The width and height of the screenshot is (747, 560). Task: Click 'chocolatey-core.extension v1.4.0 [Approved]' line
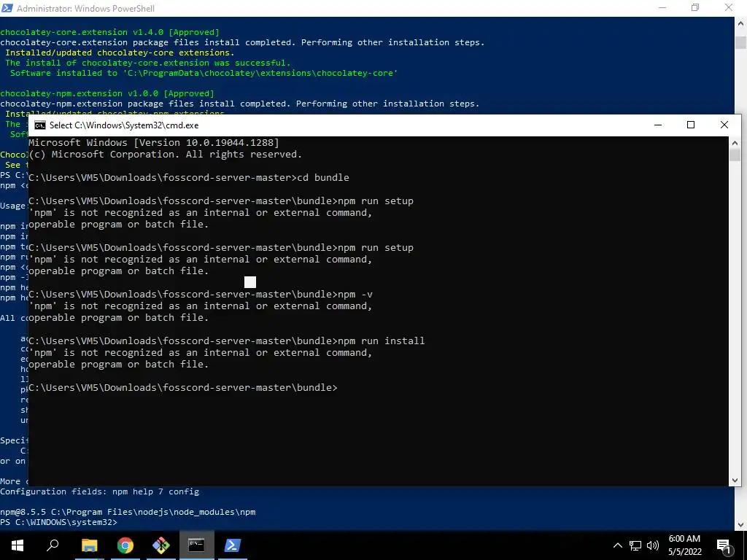(109, 32)
